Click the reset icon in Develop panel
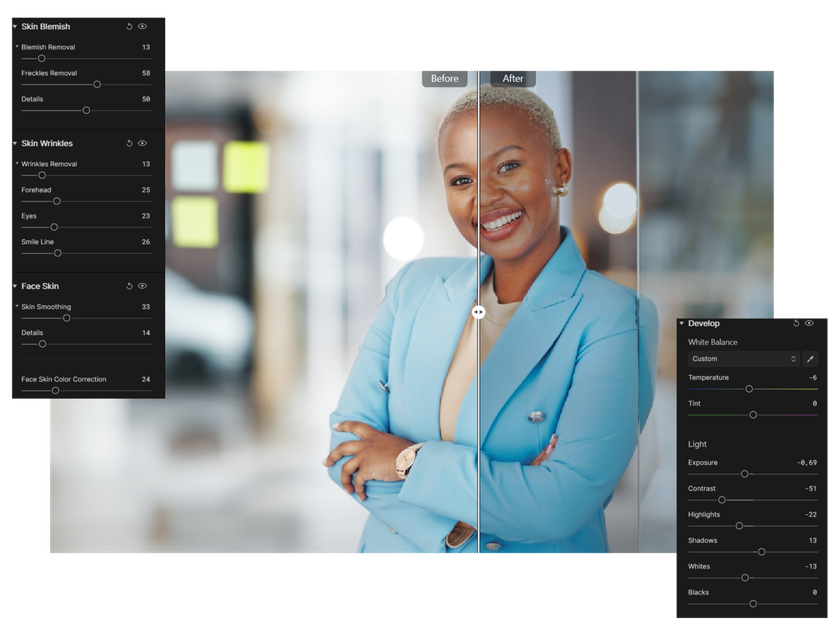 tap(796, 323)
